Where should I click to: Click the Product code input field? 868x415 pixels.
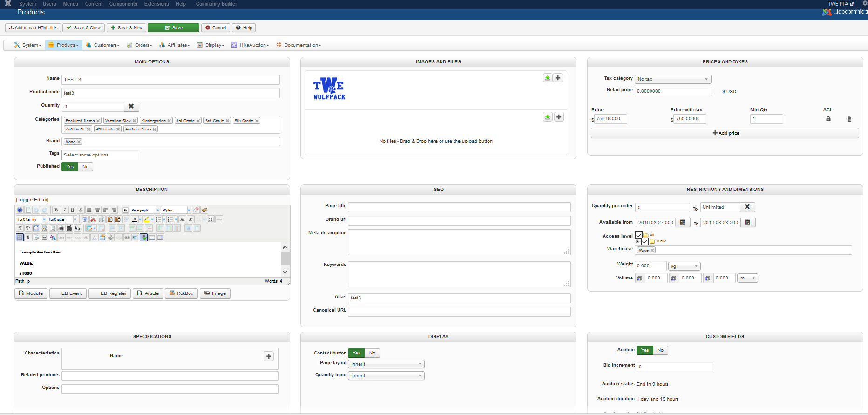click(170, 93)
